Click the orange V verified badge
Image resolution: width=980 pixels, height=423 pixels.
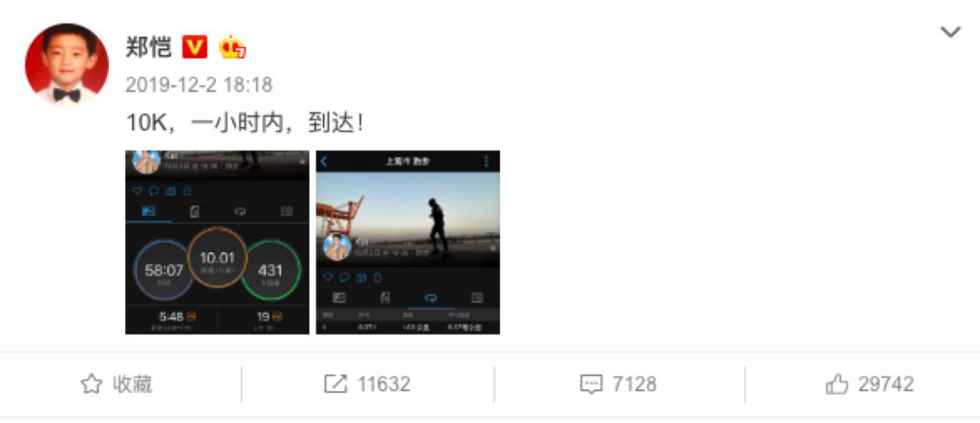point(194,47)
